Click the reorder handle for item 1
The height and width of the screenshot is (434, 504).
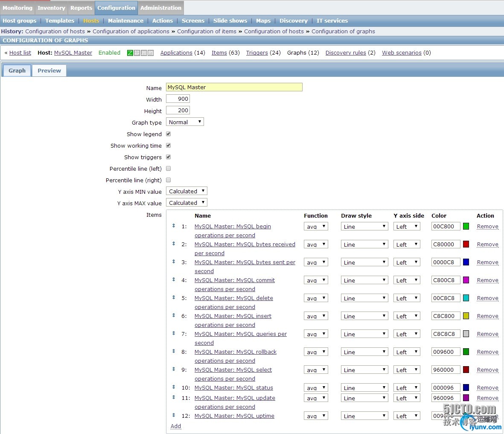(x=174, y=226)
